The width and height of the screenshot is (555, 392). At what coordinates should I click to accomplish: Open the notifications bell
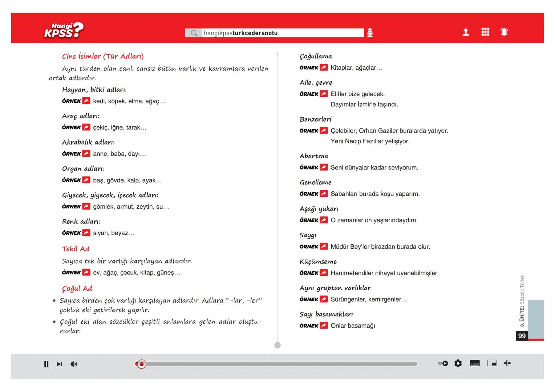(504, 32)
